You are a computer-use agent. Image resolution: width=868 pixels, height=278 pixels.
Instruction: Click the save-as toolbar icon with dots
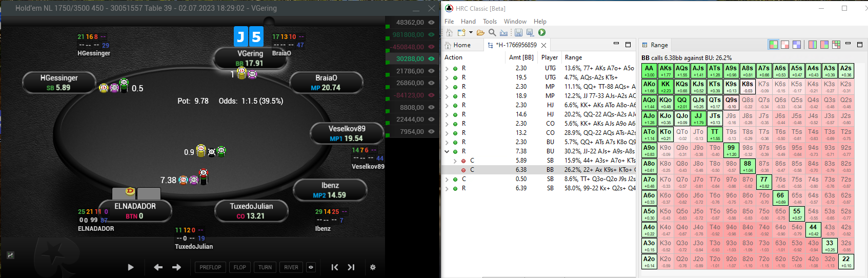(530, 32)
